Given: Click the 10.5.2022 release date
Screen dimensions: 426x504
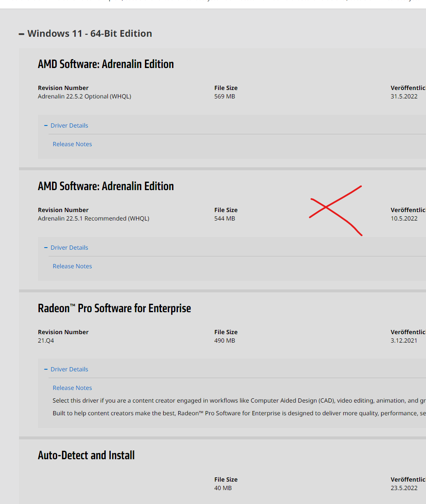Looking at the screenshot, I should 404,218.
